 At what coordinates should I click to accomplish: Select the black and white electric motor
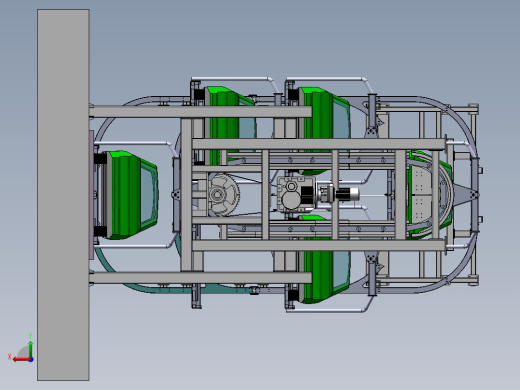point(347,194)
